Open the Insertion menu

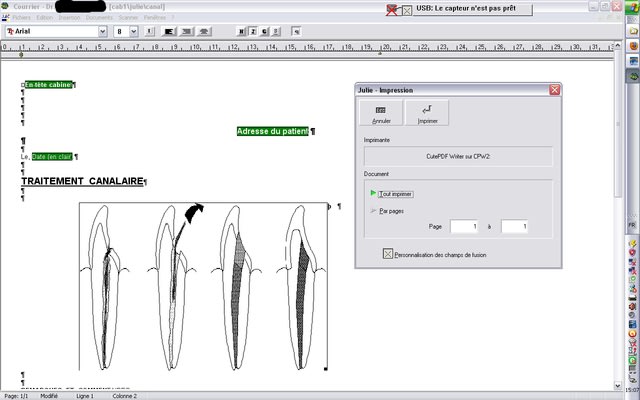point(70,18)
